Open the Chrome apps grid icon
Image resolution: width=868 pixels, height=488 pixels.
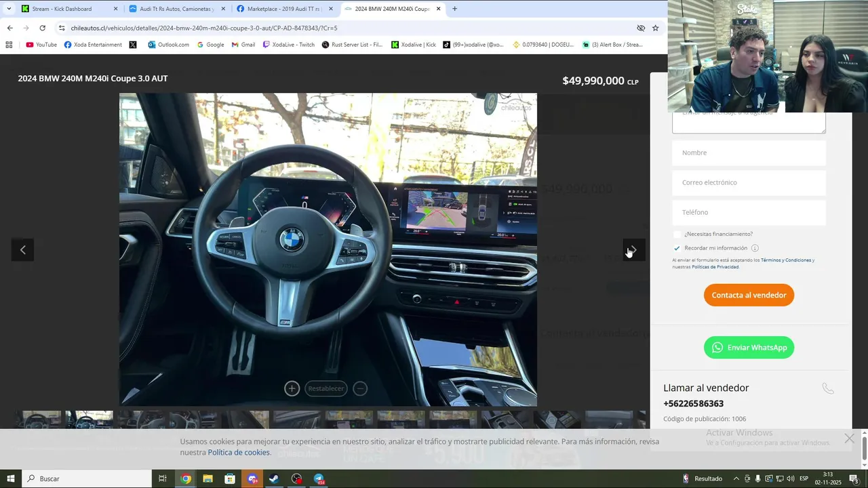9,45
